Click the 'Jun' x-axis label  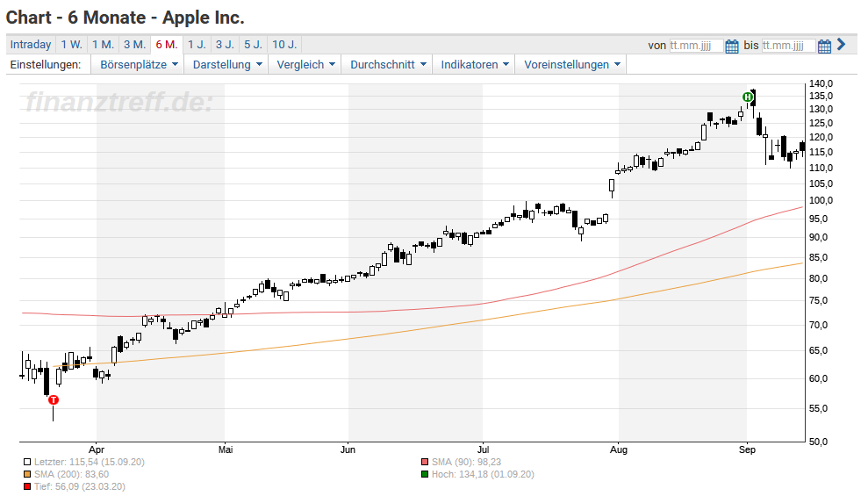click(x=348, y=449)
